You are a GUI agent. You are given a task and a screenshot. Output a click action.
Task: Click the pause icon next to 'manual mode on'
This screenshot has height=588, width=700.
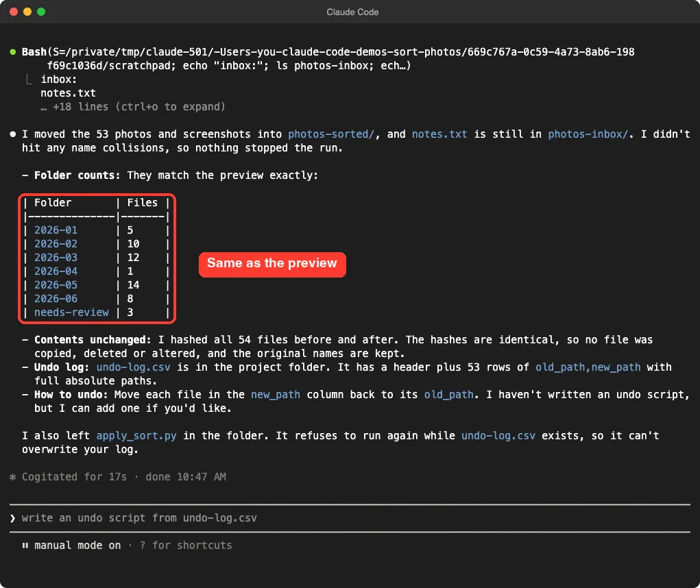coord(25,546)
